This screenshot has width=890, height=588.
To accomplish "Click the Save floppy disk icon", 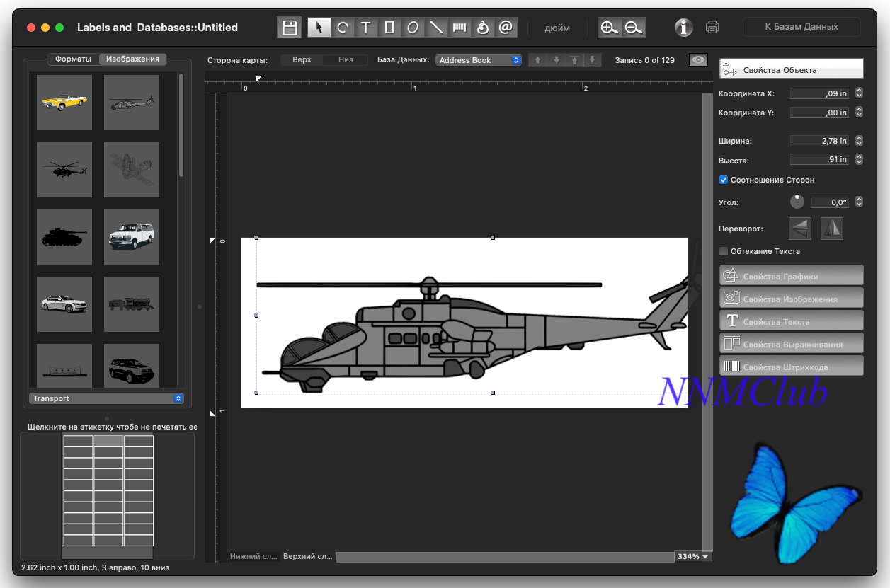I will tap(289, 28).
